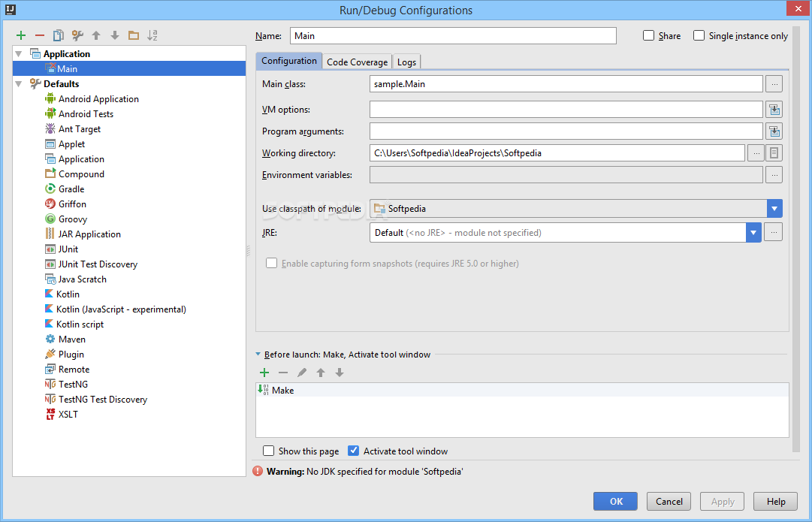
Task: Open JRE dropdown arrow
Action: [x=753, y=233]
